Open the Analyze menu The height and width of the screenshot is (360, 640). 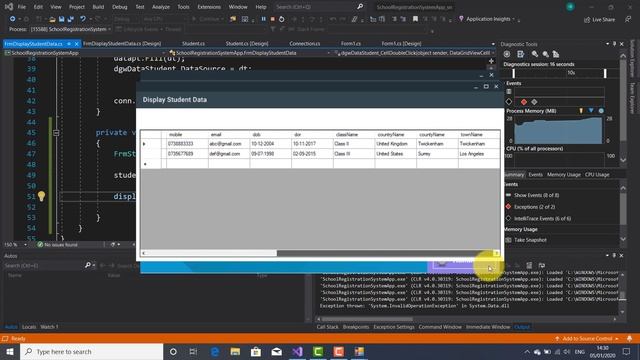pos(161,7)
